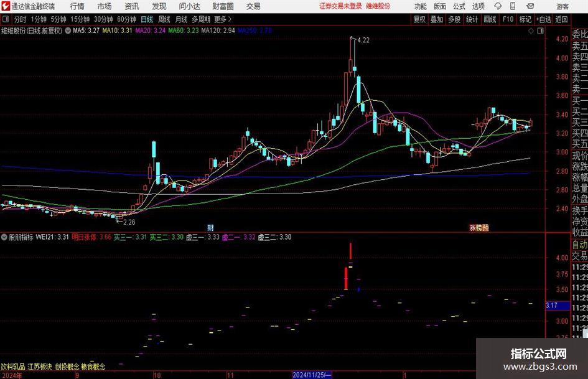Click the 涨榜预 marker on the chart
This screenshot has width=588, height=379.
(x=479, y=227)
